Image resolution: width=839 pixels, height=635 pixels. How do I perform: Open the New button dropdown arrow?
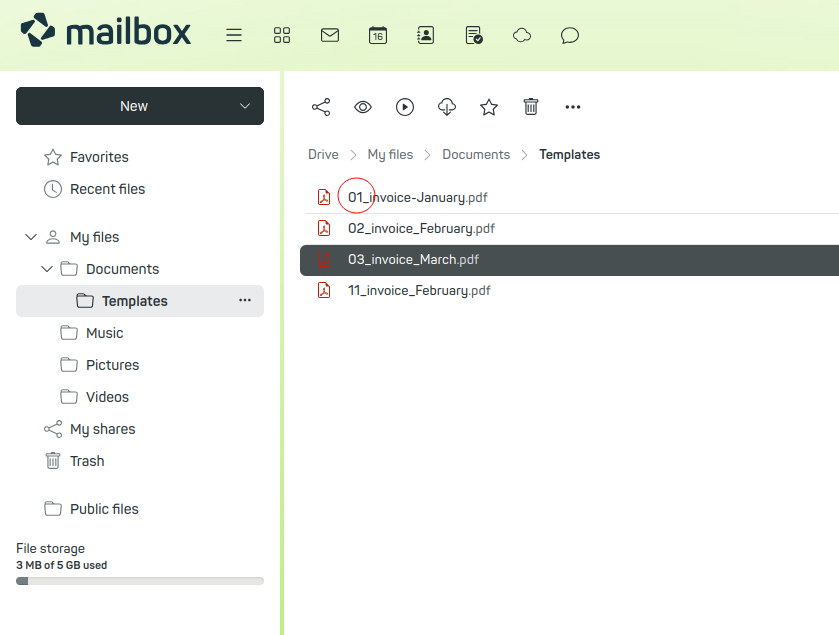pos(243,106)
